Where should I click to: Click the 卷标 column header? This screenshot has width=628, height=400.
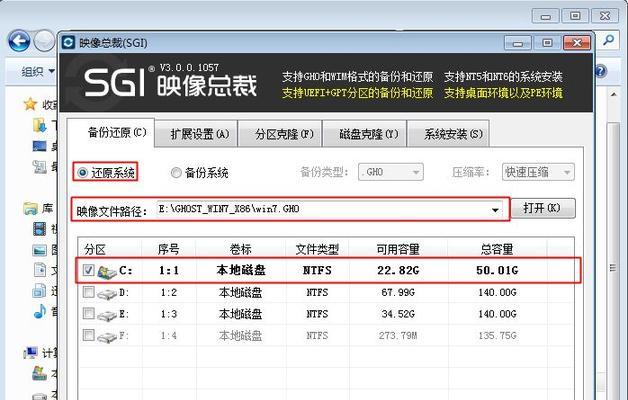coord(240,249)
